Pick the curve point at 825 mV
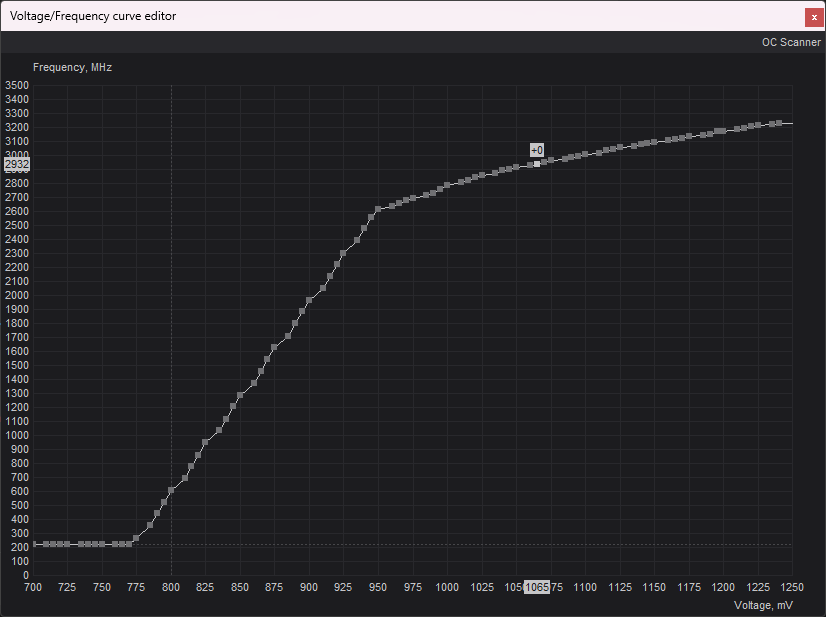Viewport: 826px width, 617px height. pos(205,442)
